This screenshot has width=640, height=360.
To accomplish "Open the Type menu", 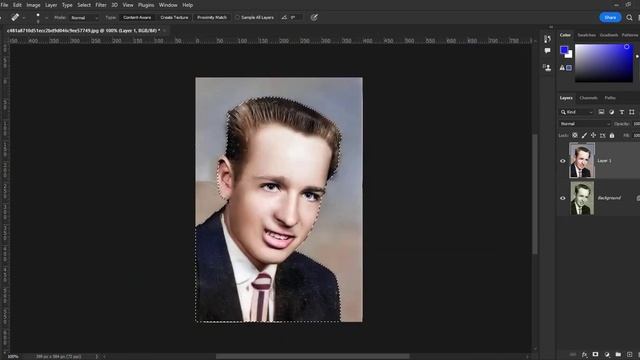I will [67, 5].
